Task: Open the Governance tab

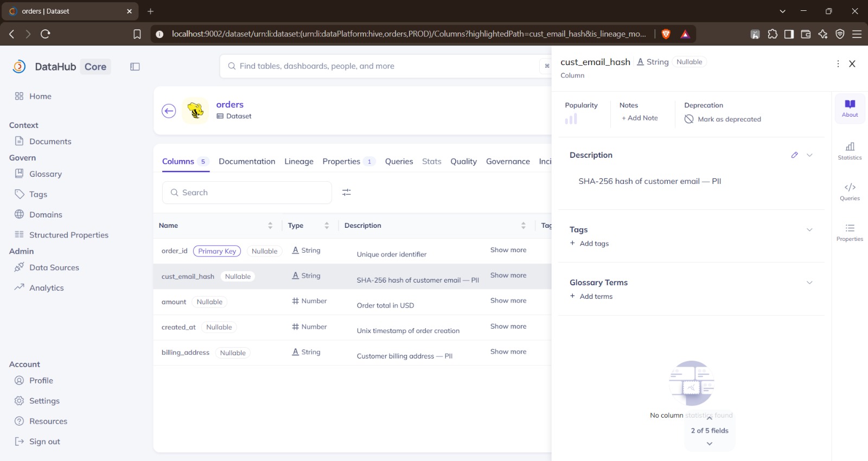Action: (x=508, y=162)
